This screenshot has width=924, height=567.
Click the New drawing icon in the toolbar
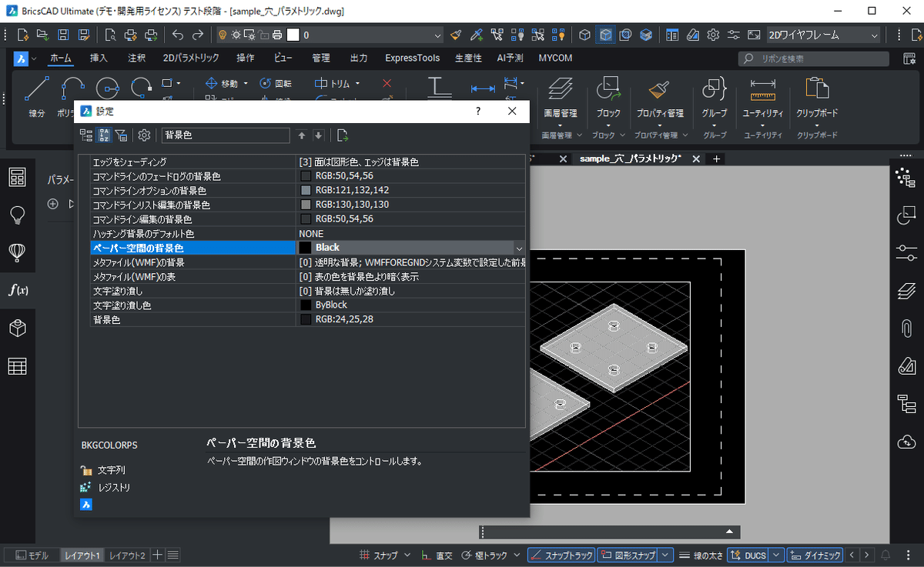tap(23, 35)
